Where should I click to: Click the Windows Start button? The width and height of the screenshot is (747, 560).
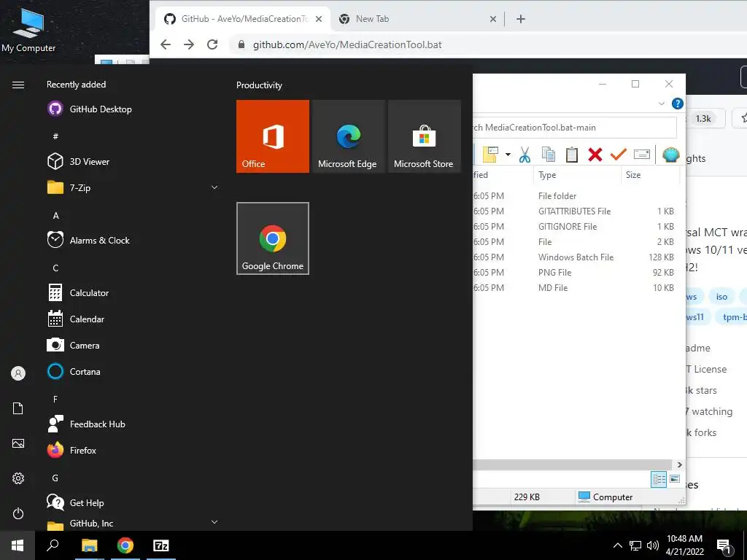(18, 545)
